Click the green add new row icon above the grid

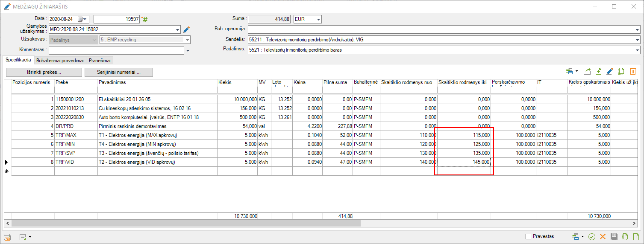coord(598,71)
